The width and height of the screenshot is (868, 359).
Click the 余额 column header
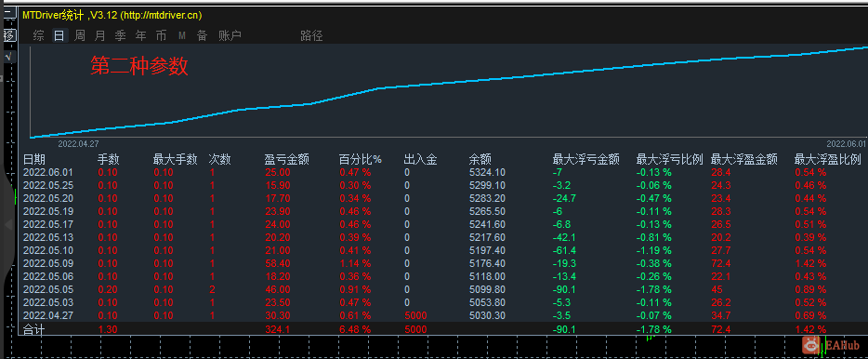point(480,160)
